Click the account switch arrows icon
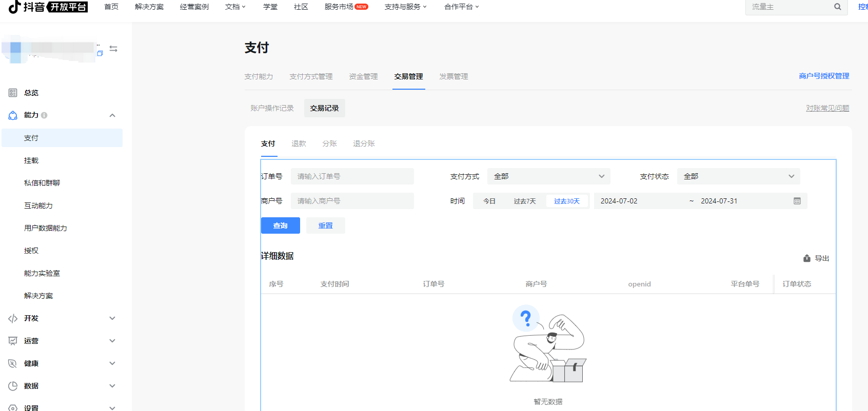Viewport: 868px width, 411px height. click(113, 49)
